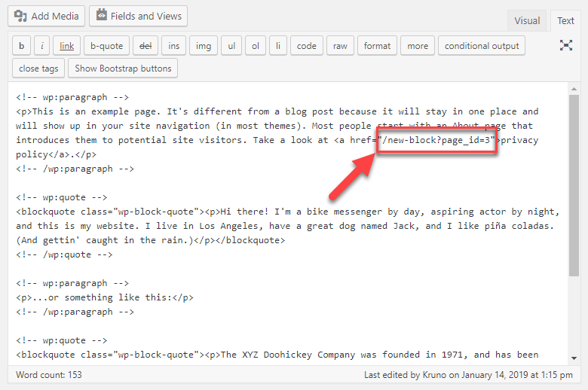This screenshot has height=390, width=588.
Task: Click the "(And gettin' caught in the rain.)" line
Action: click(x=150, y=240)
